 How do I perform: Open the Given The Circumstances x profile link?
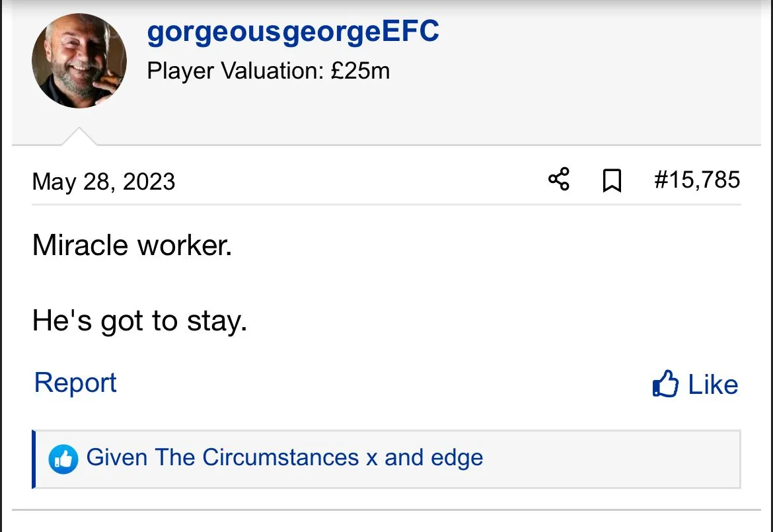click(x=232, y=457)
